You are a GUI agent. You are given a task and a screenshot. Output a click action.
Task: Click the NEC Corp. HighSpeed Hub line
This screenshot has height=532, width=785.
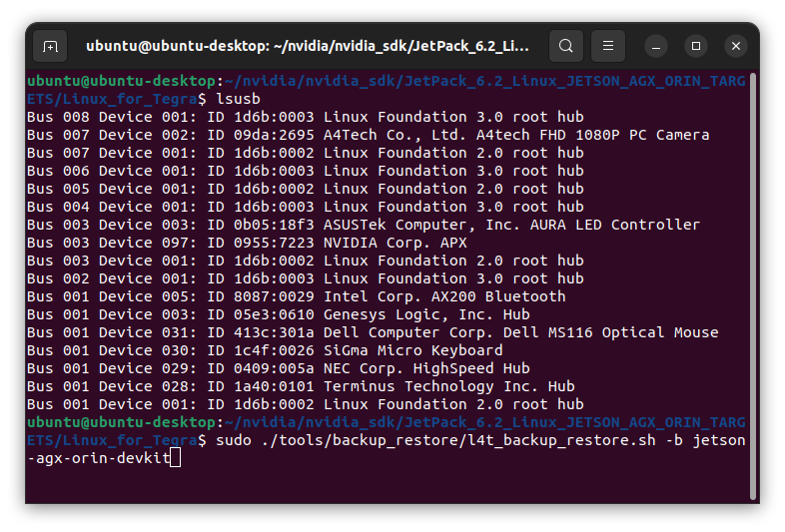tap(279, 368)
